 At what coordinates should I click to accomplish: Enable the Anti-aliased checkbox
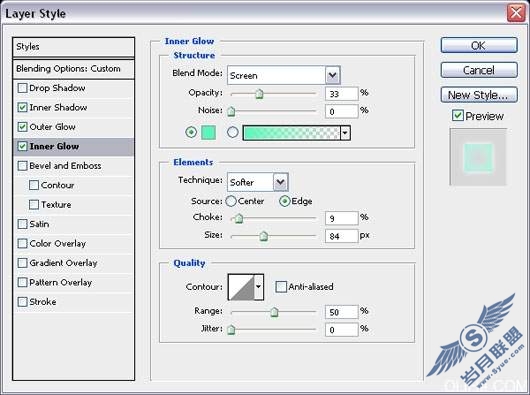point(281,287)
